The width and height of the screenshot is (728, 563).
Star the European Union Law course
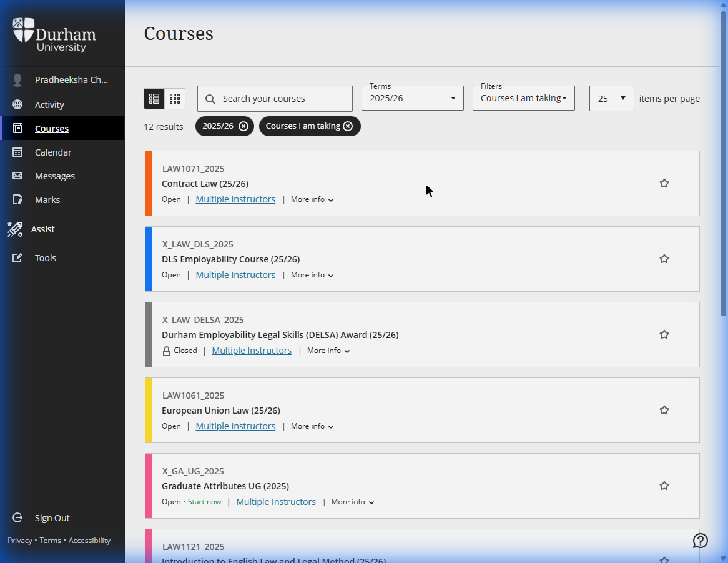click(x=664, y=410)
